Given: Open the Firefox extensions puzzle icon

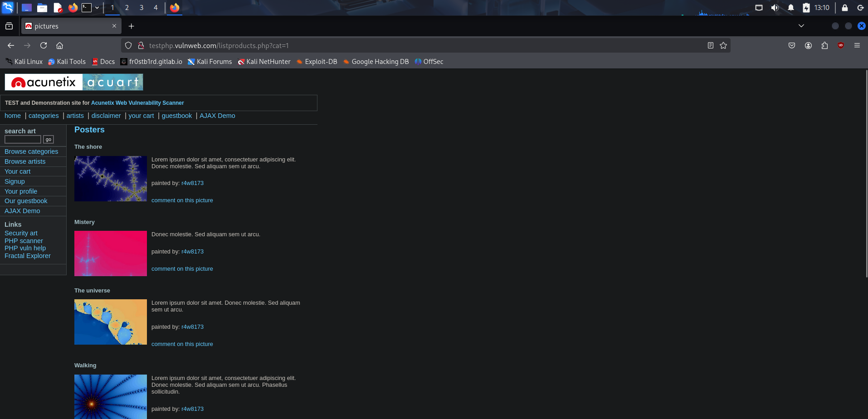Looking at the screenshot, I should (824, 45).
